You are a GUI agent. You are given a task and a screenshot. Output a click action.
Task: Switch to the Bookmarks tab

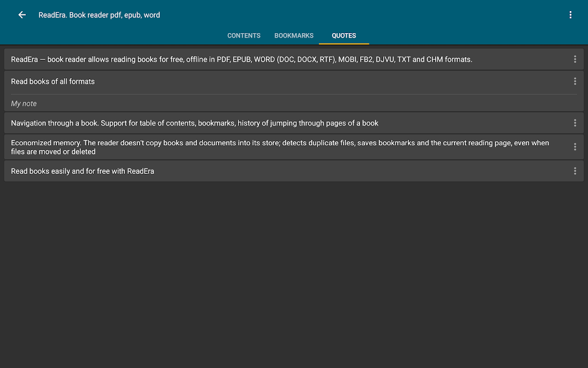[x=294, y=35]
